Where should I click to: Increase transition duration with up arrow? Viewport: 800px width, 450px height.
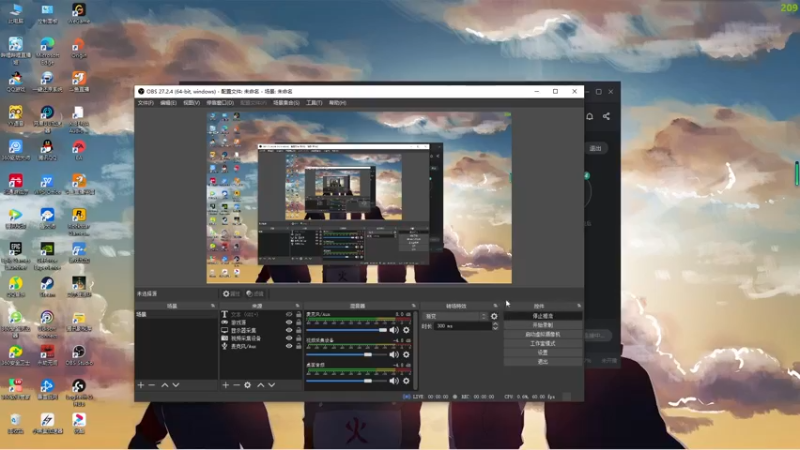495,324
